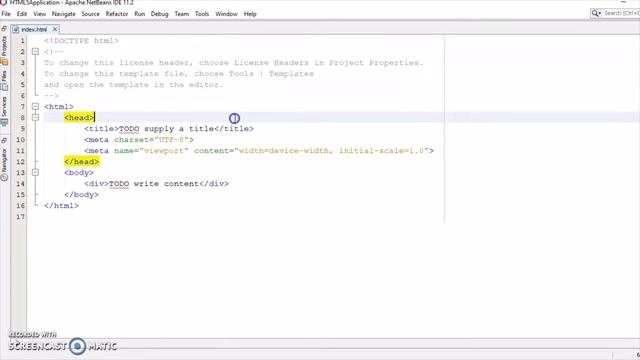Image resolution: width=640 pixels, height=360 pixels.
Task: Focus the Search box in menu bar
Action: 621,13
